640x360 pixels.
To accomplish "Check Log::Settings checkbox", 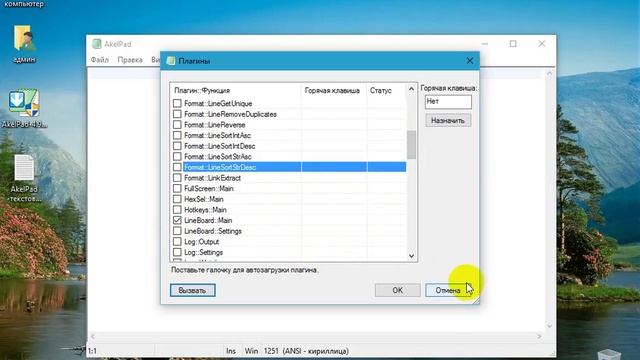I will pos(177,252).
